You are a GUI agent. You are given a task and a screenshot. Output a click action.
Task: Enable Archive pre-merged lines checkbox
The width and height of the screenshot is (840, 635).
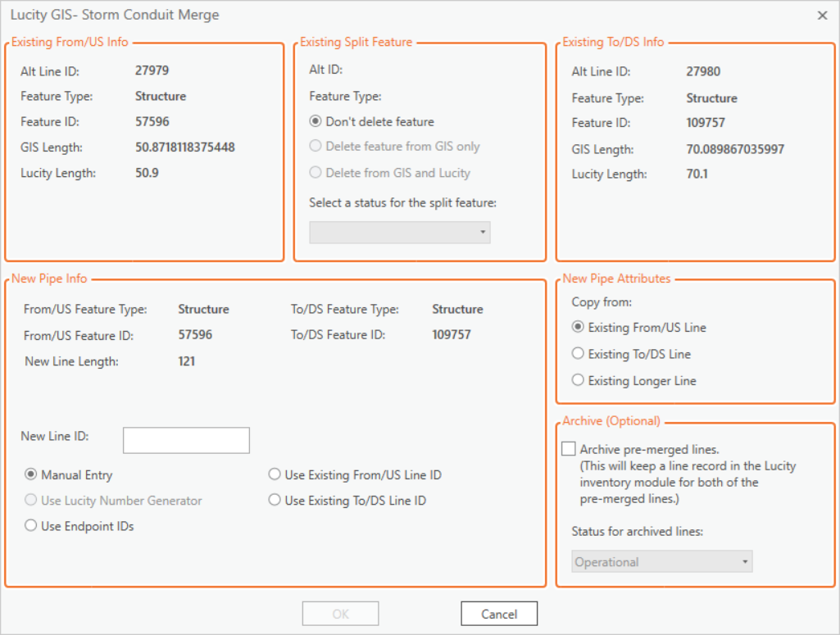coord(569,449)
